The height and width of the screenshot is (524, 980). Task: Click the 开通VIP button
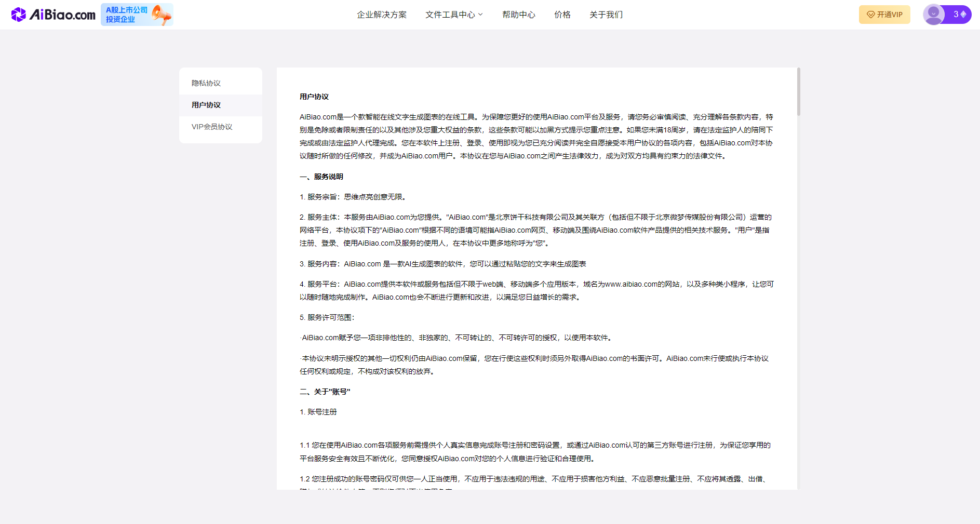(884, 15)
